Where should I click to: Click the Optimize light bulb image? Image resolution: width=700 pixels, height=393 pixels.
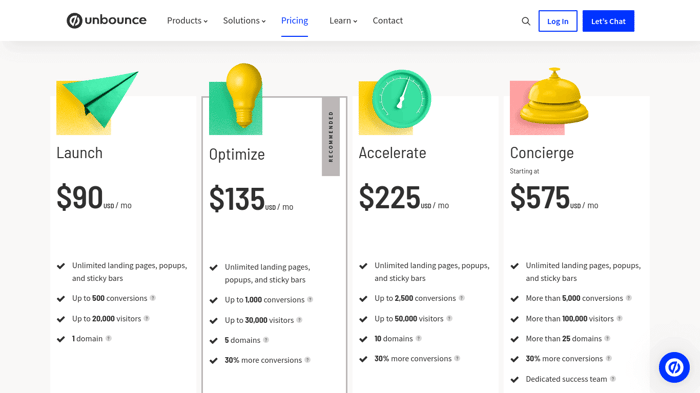click(236, 99)
